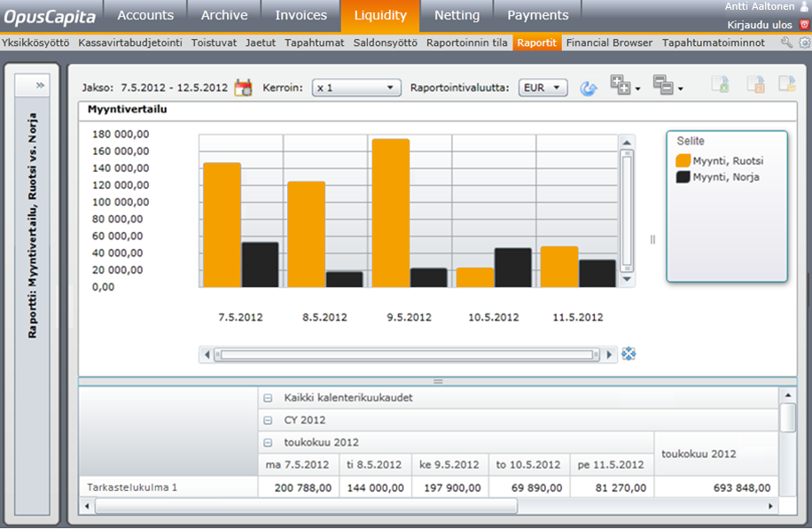Open the expand icon's dropdown arrow
The image size is (812, 529).
point(638,89)
